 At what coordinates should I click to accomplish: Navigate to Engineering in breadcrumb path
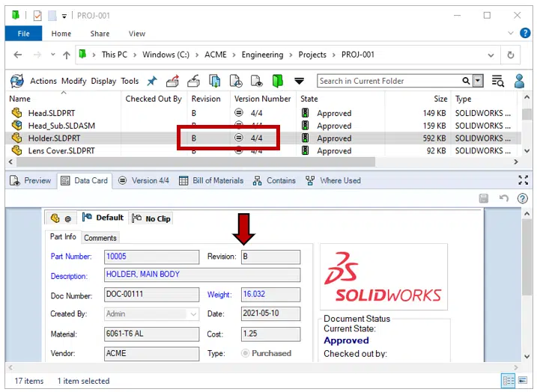pyautogui.click(x=262, y=55)
